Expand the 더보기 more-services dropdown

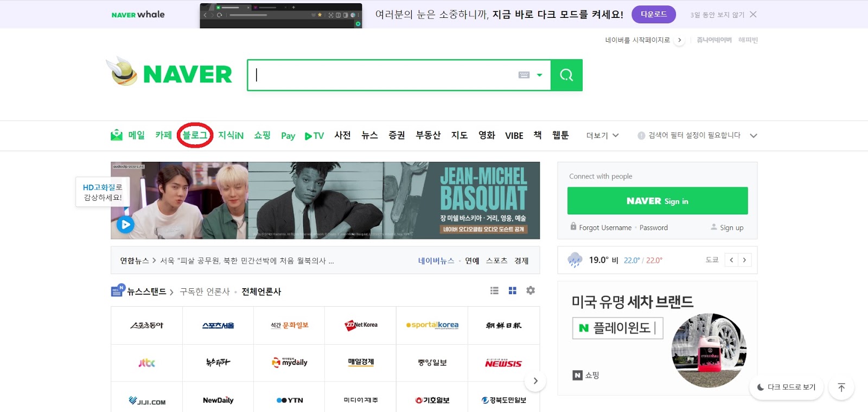(602, 135)
